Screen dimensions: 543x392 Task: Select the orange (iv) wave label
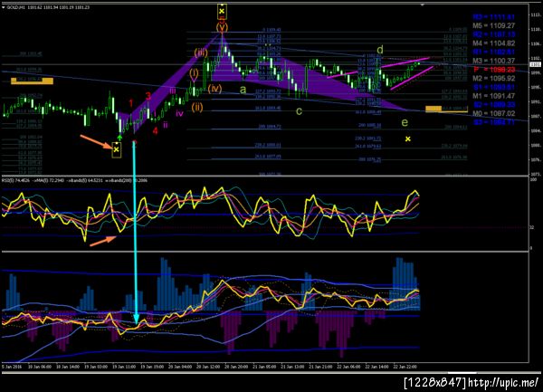pyautogui.click(x=214, y=89)
